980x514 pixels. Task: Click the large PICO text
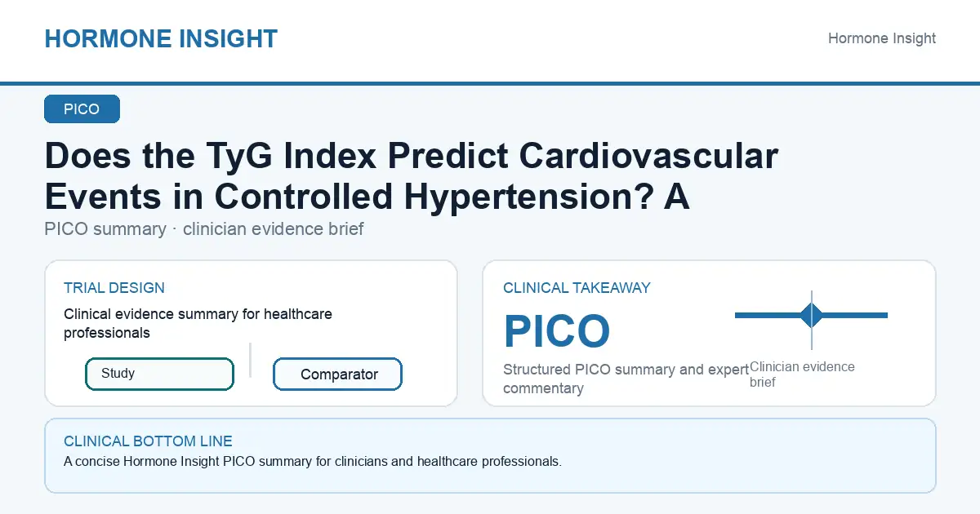pyautogui.click(x=557, y=331)
